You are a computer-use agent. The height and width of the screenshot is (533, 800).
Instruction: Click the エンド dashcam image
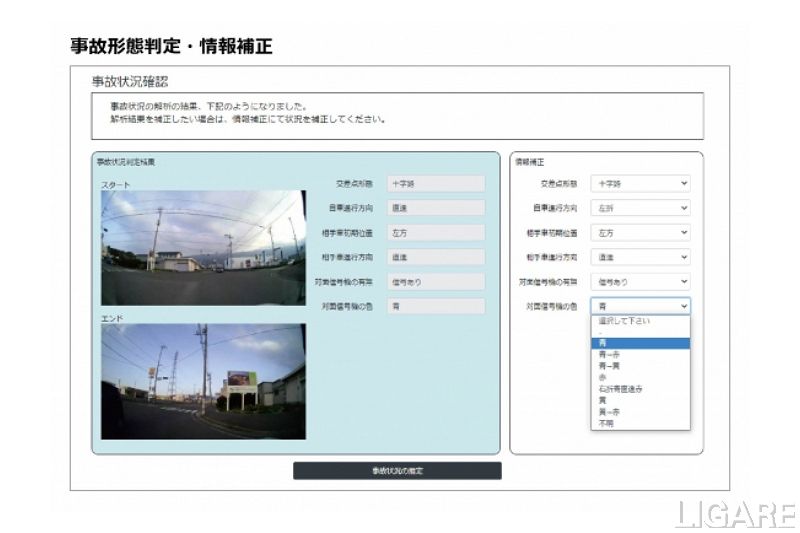pos(203,381)
